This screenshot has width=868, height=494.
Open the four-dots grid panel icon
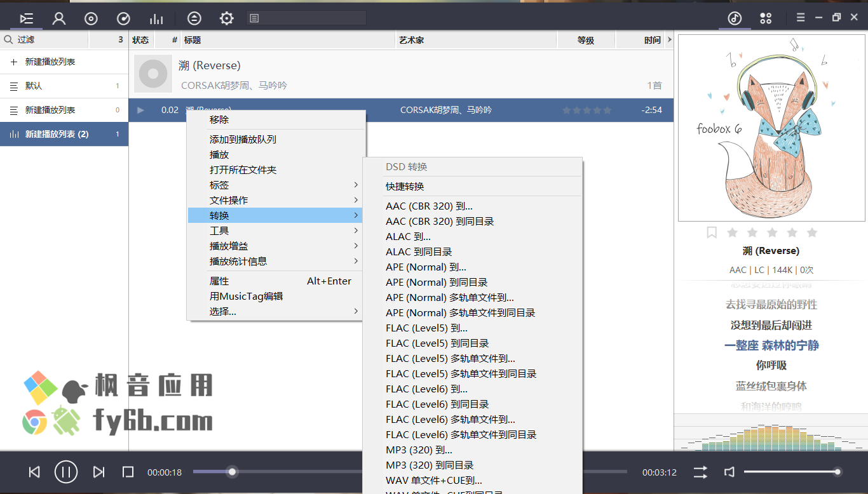coord(766,18)
